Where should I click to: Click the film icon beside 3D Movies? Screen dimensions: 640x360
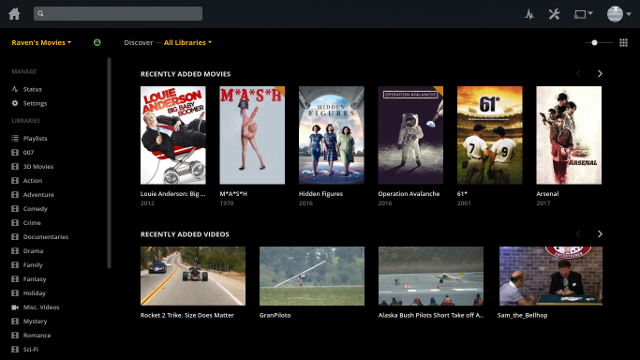[15, 167]
